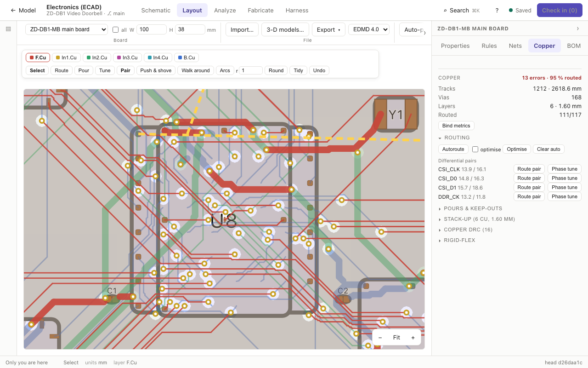Screen dimensions: 588x368
Task: Select the In1.Cu layer
Action: [x=66, y=57]
